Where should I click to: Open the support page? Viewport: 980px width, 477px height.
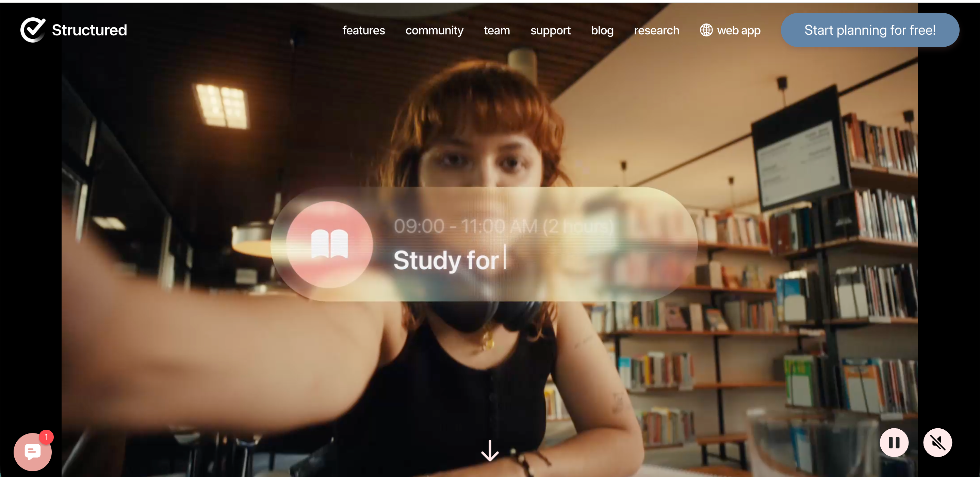click(550, 30)
